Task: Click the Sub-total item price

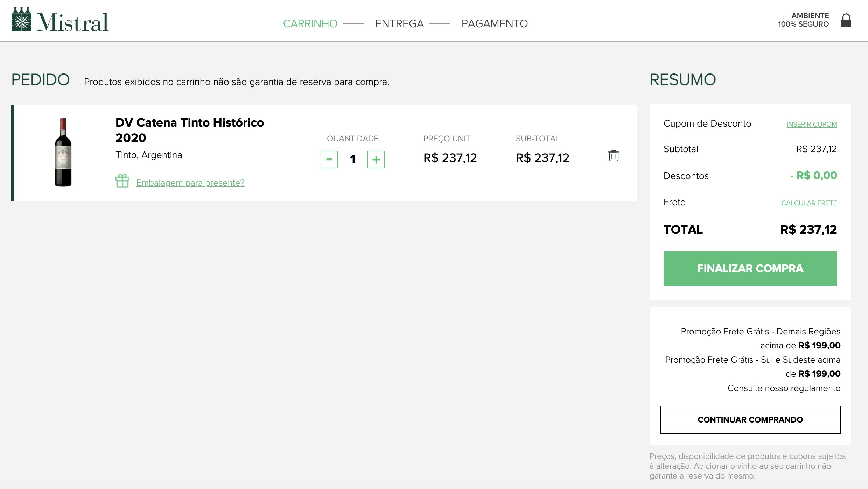Action: pyautogui.click(x=542, y=158)
